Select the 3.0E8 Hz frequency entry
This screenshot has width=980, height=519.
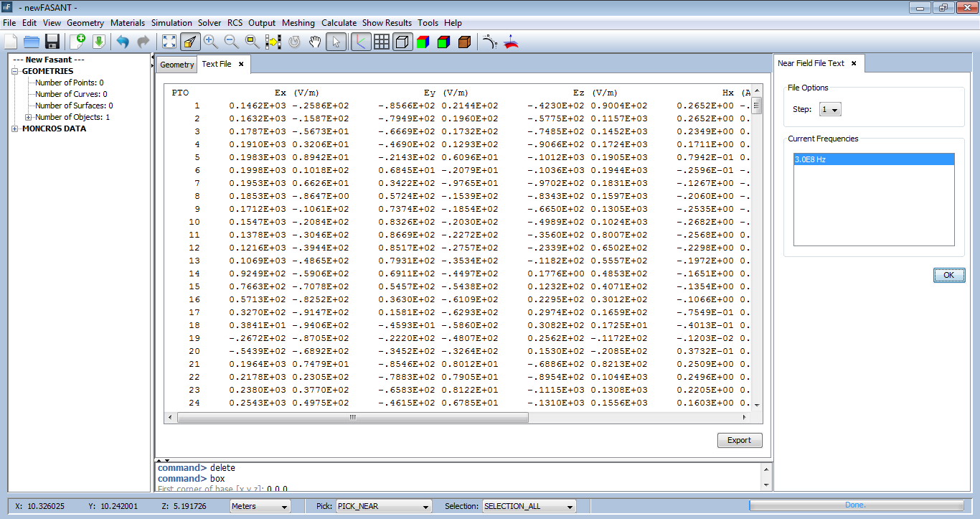click(x=873, y=159)
